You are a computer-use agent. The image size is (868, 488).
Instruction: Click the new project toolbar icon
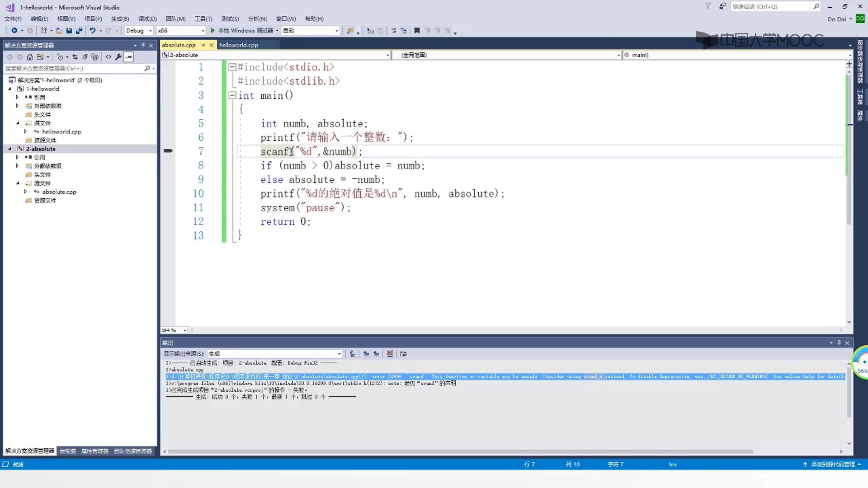(43, 30)
